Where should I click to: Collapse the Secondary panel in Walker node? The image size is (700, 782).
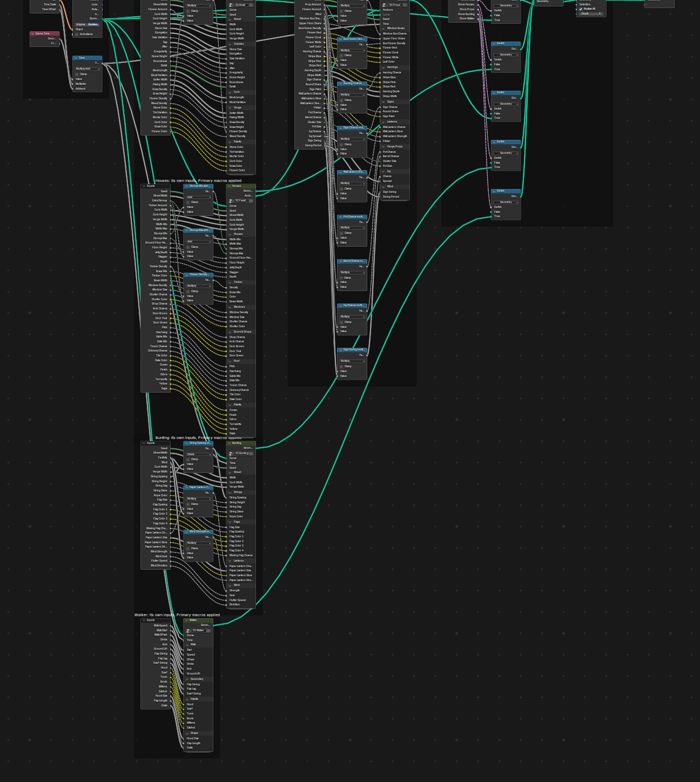[187, 679]
